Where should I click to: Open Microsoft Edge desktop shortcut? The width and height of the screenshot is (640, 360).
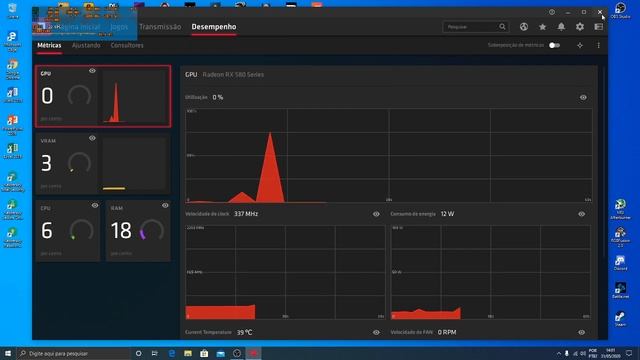(x=12, y=41)
